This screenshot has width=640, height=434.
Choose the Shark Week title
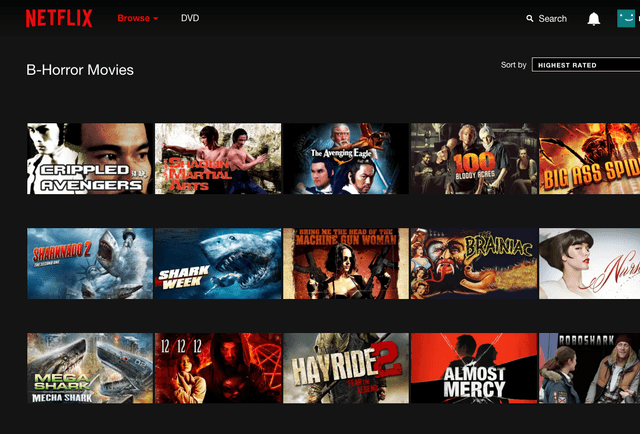point(218,264)
